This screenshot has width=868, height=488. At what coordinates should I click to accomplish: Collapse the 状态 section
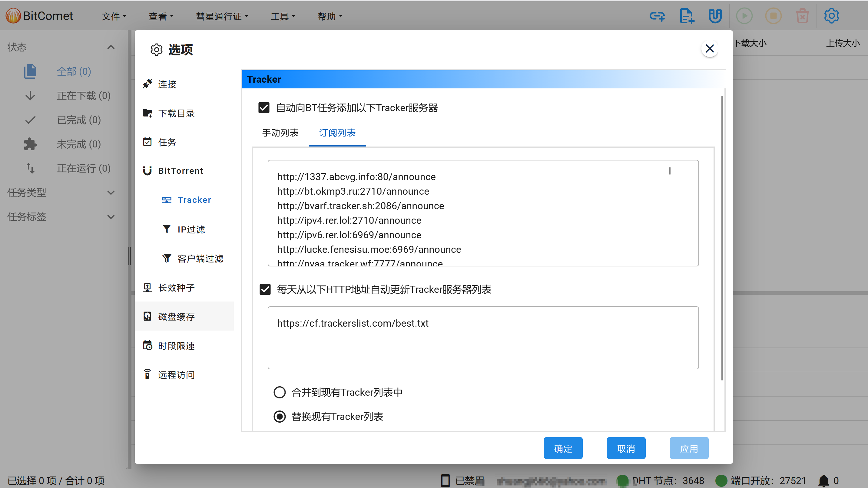111,47
